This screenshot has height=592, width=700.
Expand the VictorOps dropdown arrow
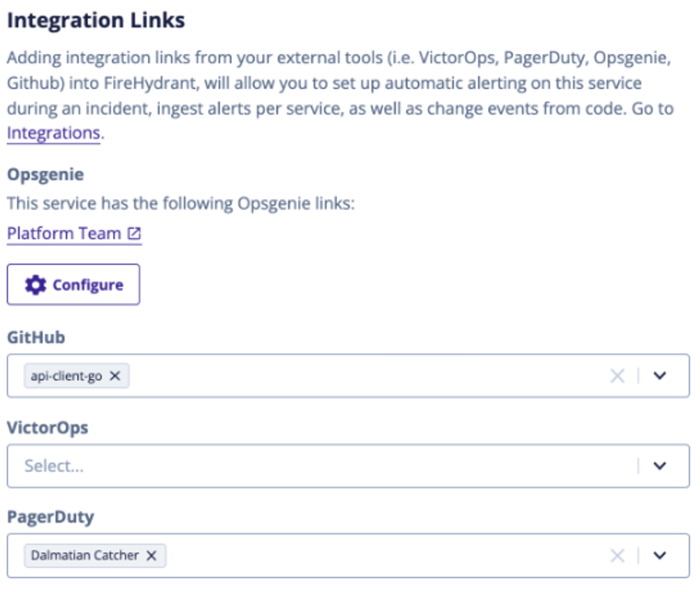(x=660, y=466)
